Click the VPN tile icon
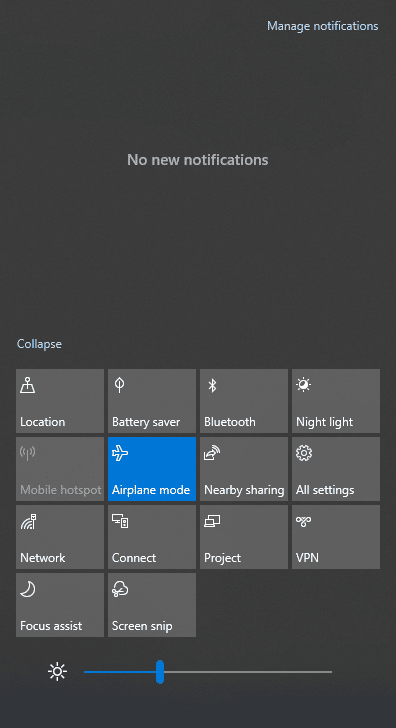The image size is (396, 728). (x=304, y=521)
